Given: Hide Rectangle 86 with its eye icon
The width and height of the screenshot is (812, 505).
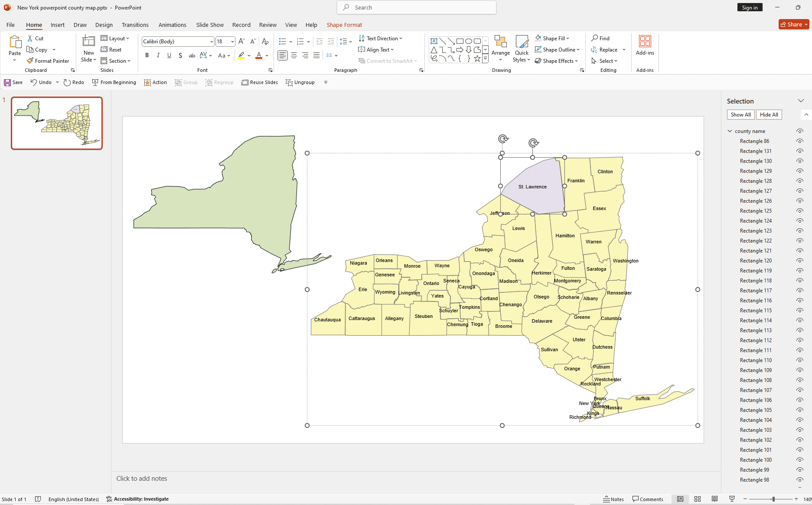Looking at the screenshot, I should (800, 141).
